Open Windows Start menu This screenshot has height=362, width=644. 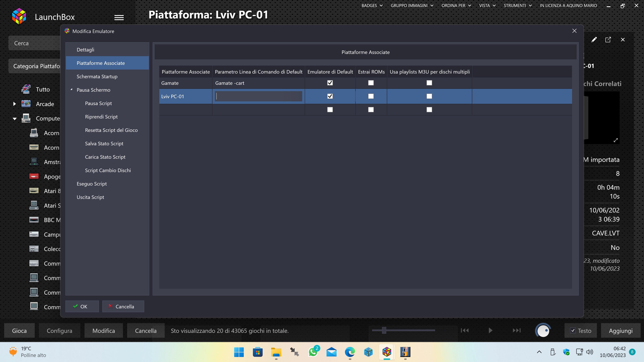pos(239,352)
